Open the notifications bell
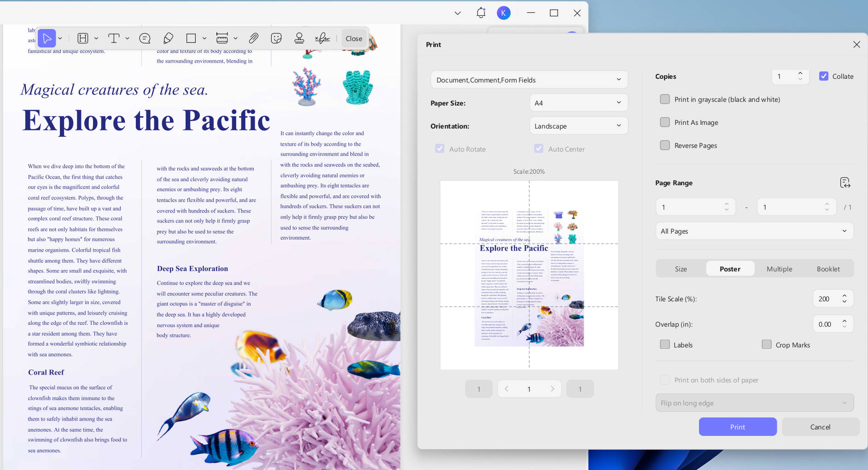 tap(481, 13)
